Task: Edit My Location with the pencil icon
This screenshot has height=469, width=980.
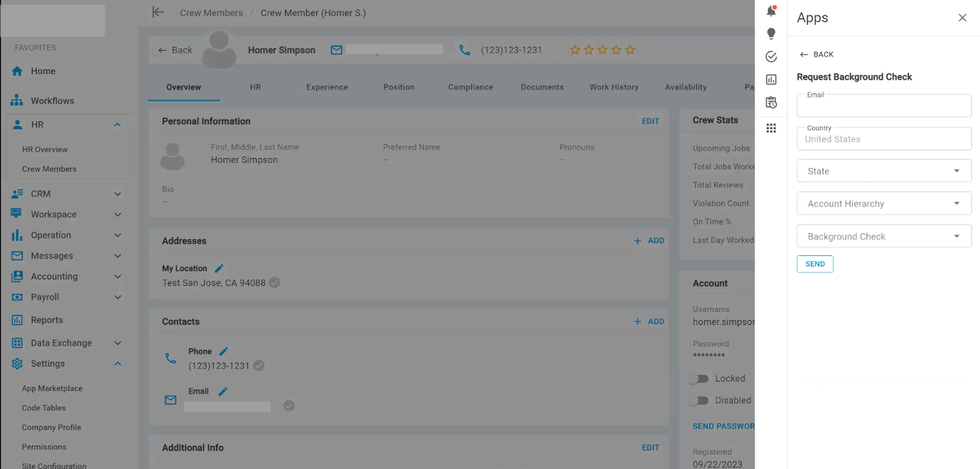Action: [x=219, y=268]
